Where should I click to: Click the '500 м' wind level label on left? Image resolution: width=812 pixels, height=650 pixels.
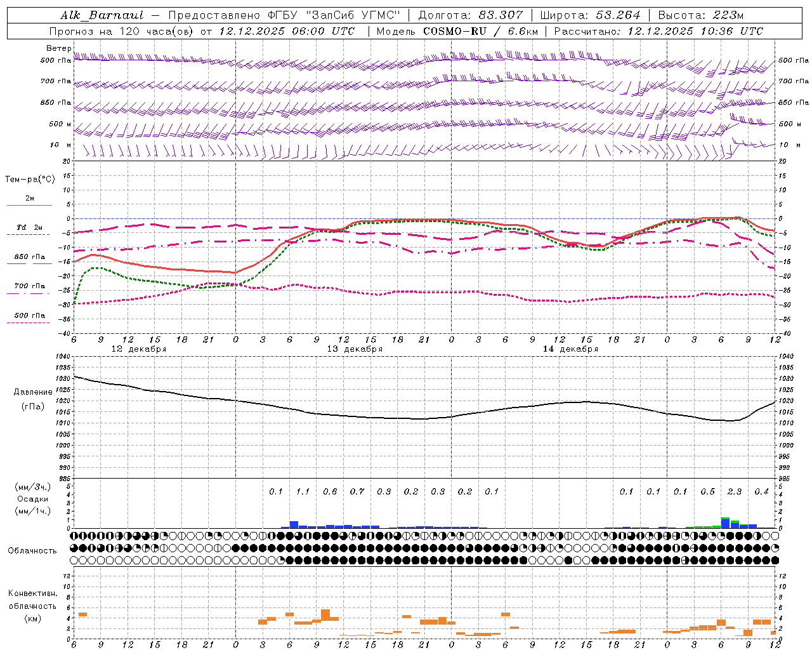pos(60,124)
